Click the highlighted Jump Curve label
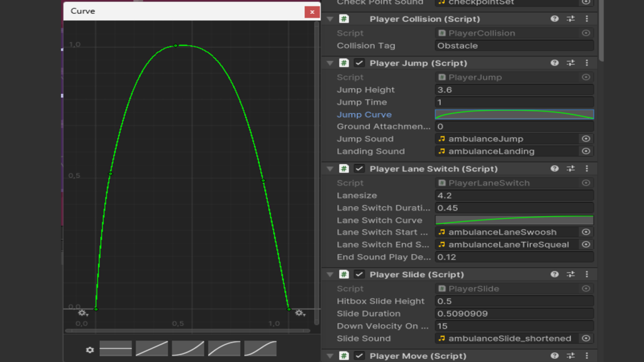The height and width of the screenshot is (362, 644). click(364, 114)
